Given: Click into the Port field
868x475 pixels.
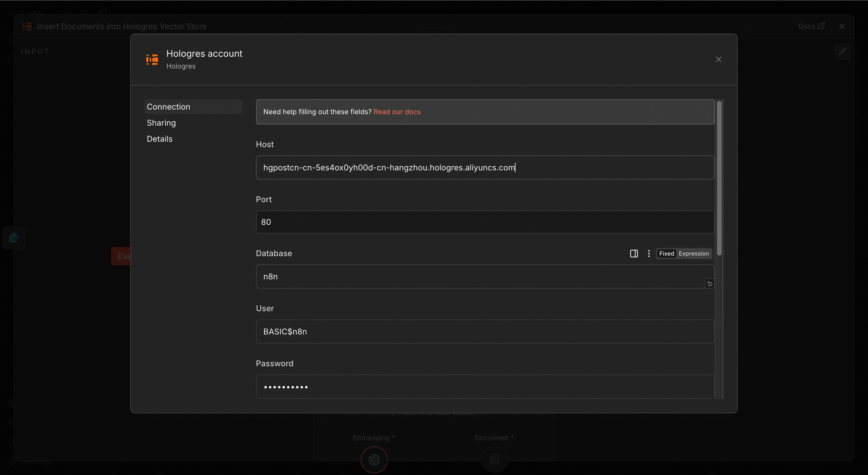Looking at the screenshot, I should (x=485, y=222).
